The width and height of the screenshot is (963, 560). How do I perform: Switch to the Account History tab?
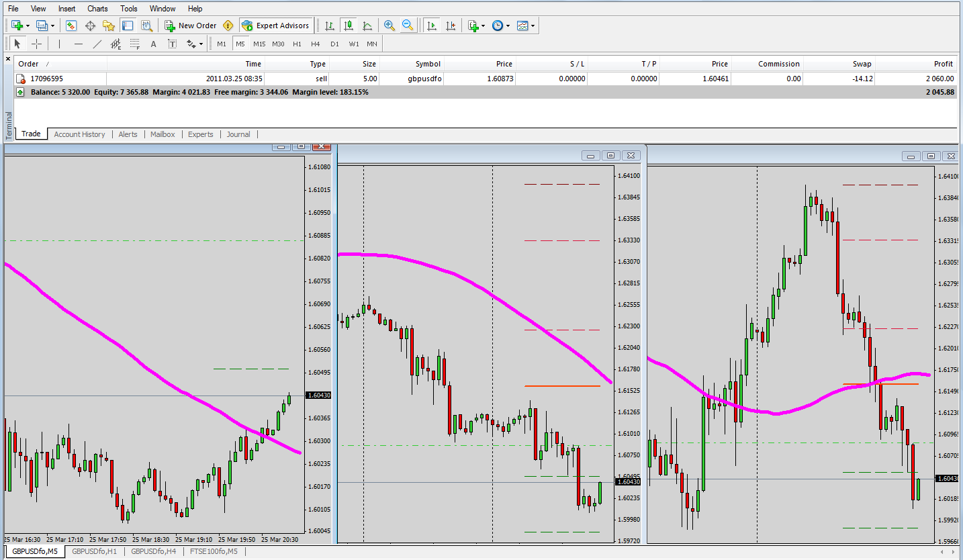click(x=79, y=134)
